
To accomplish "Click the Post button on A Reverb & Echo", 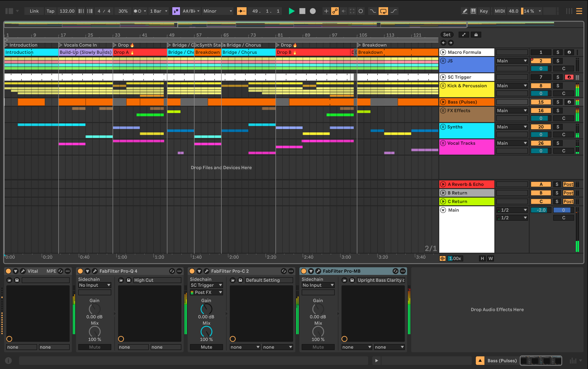I will [568, 184].
